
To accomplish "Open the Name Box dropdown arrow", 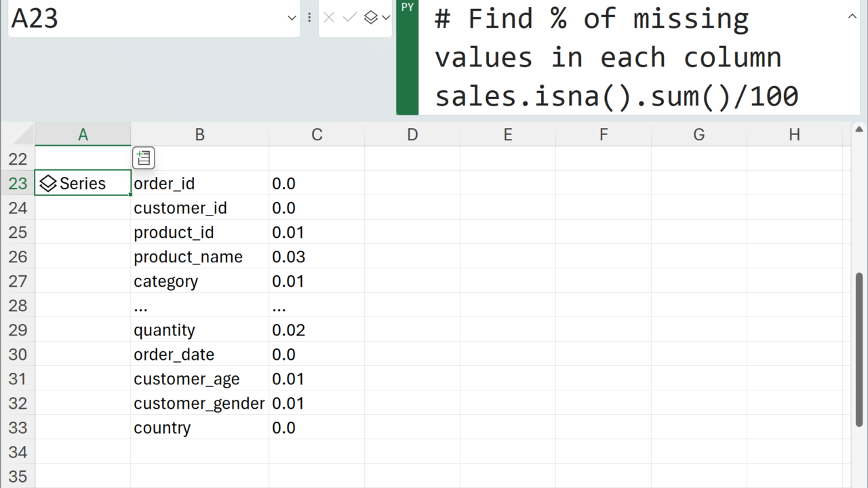I will pyautogui.click(x=292, y=18).
